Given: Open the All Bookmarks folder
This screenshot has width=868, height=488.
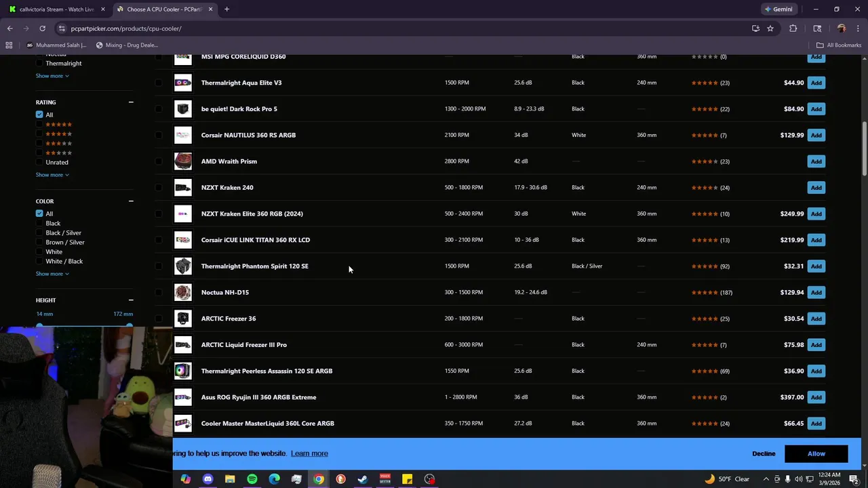Looking at the screenshot, I should pos(839,45).
